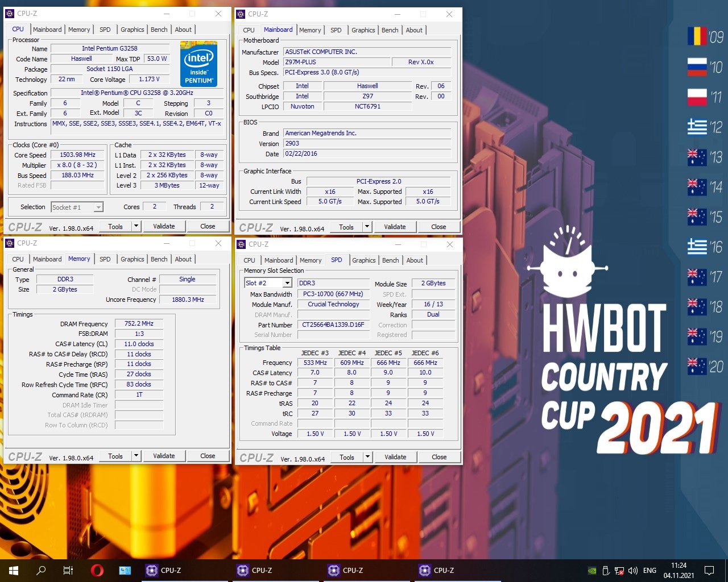Open CPU tab in SPD window
The height and width of the screenshot is (582, 728).
pos(249,260)
